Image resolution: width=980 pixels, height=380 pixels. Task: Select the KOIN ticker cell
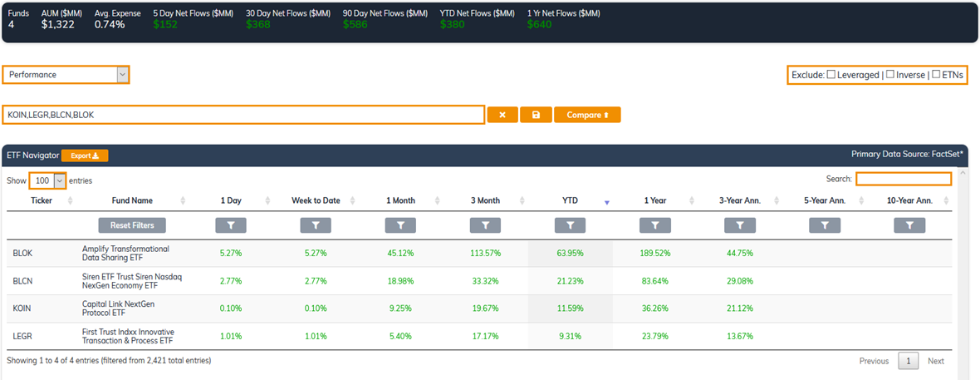pos(22,308)
